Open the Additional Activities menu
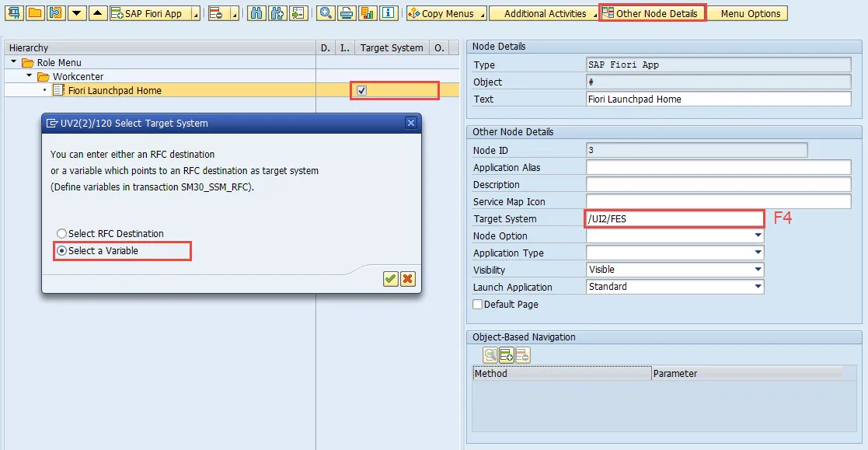The image size is (868, 450). pos(546,13)
